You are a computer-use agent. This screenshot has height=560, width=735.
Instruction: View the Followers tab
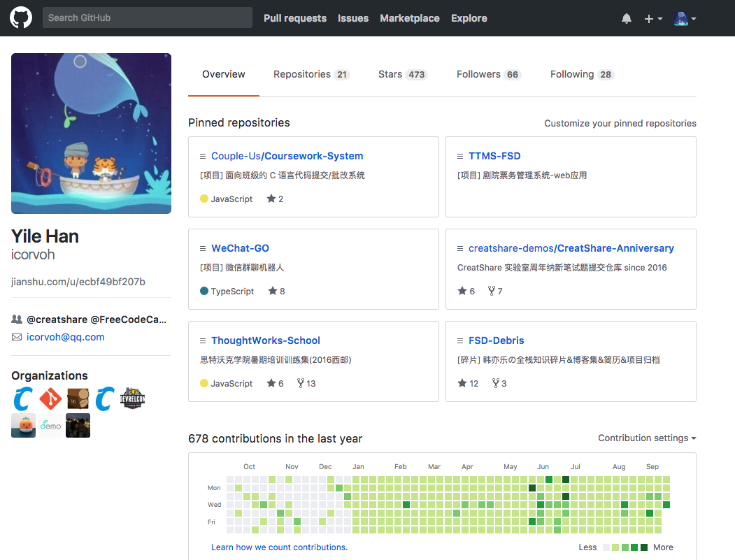(x=489, y=74)
